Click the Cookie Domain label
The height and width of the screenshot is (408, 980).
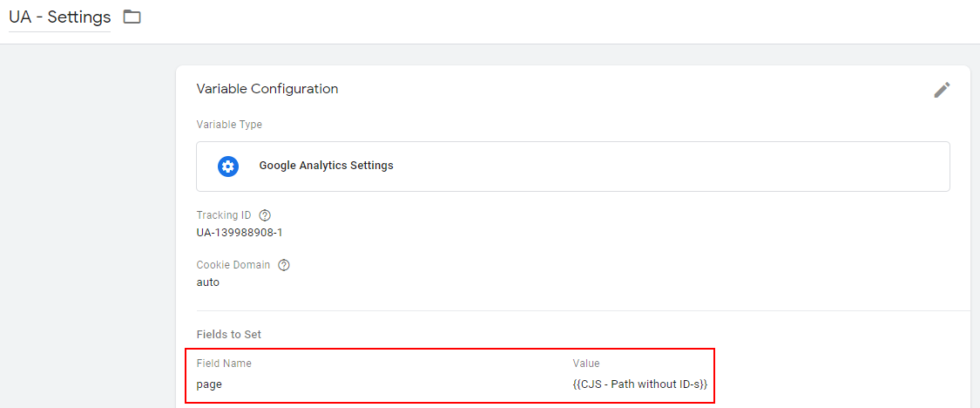tap(233, 265)
